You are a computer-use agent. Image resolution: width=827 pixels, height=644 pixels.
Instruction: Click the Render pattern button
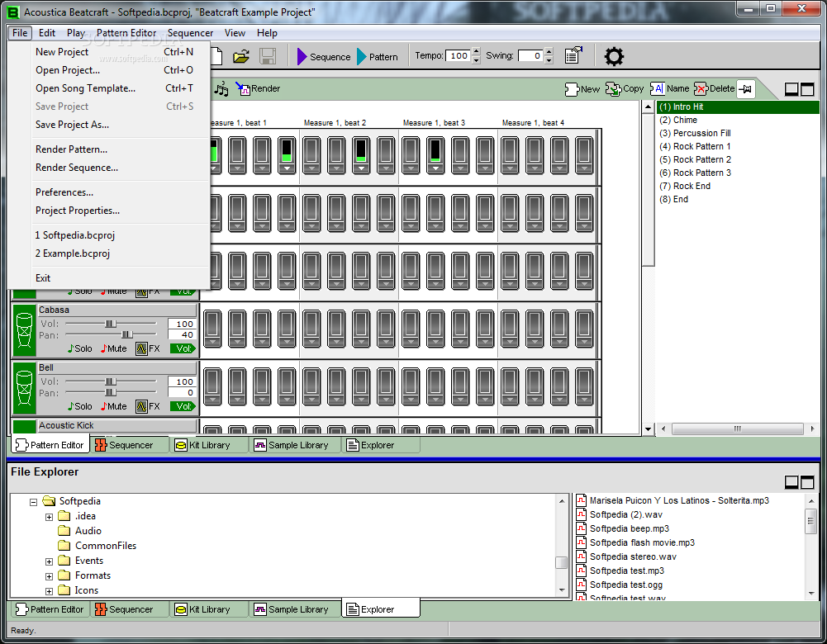coord(258,88)
